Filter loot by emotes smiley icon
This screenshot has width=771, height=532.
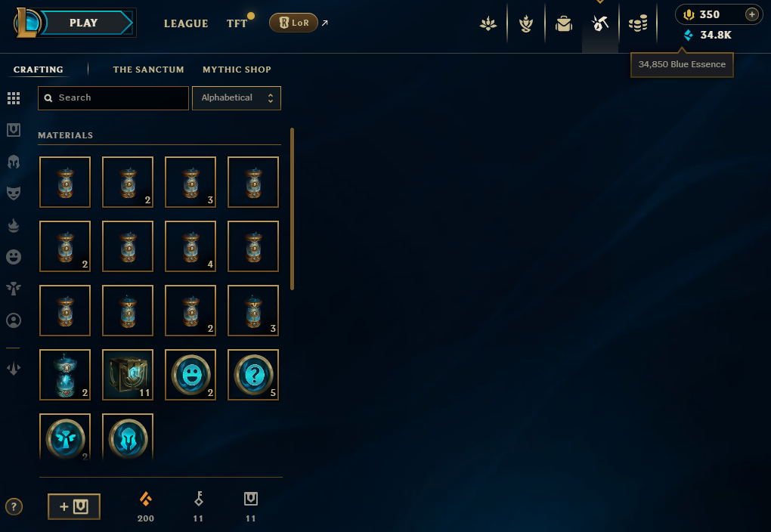[x=14, y=257]
